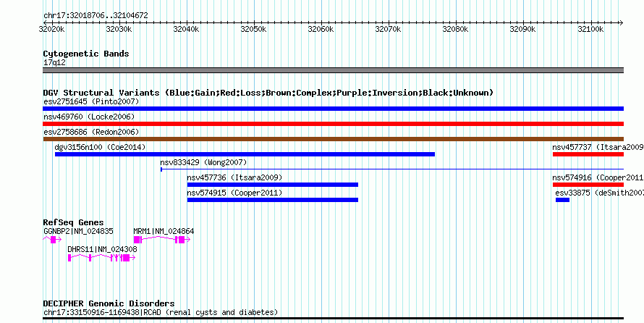Select the nsv457736 (Itsara2009) blue bar

[273, 185]
